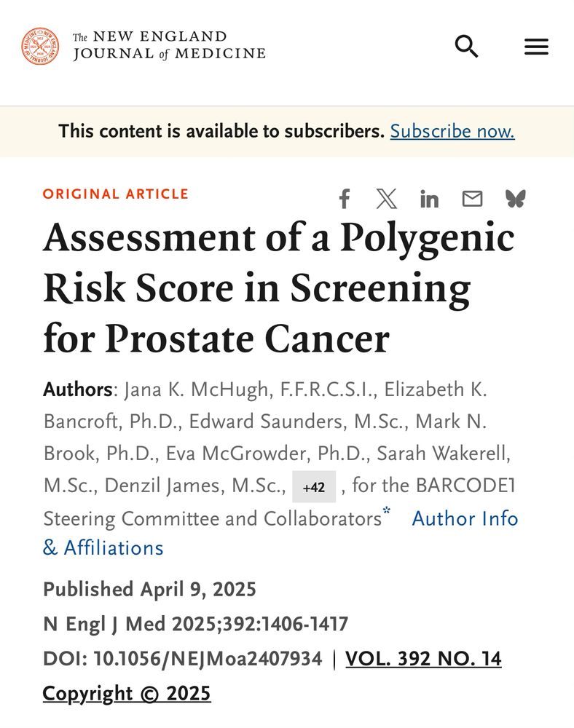
Task: Open the hamburger menu
Action: [536, 47]
